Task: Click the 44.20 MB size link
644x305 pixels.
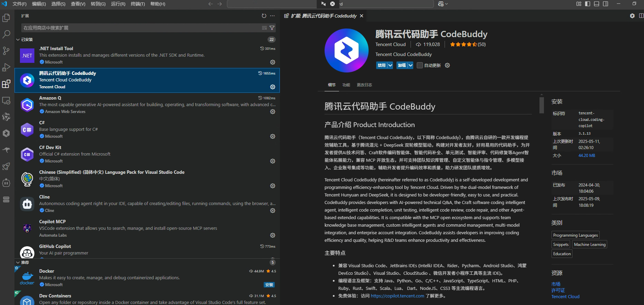Action: coord(587,156)
